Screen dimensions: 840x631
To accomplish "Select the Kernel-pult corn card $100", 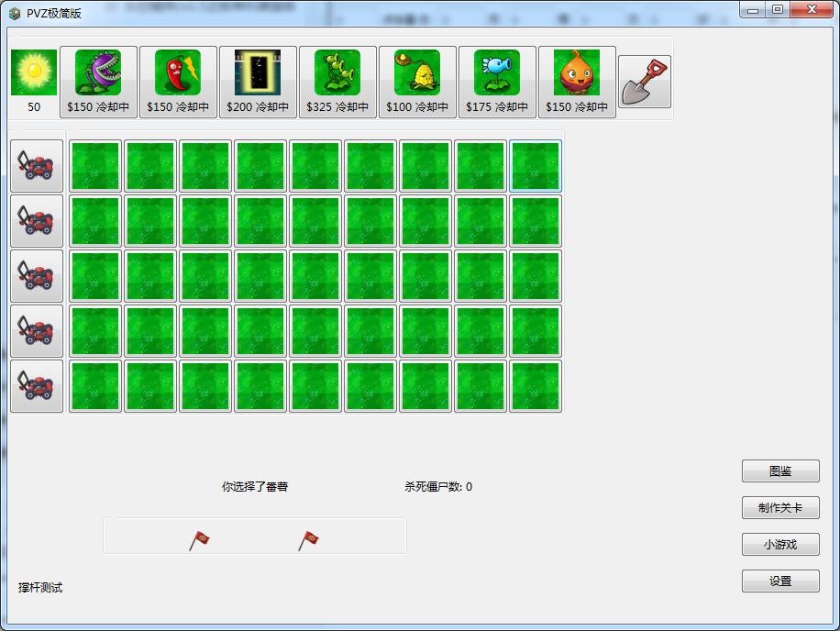I will (x=417, y=82).
